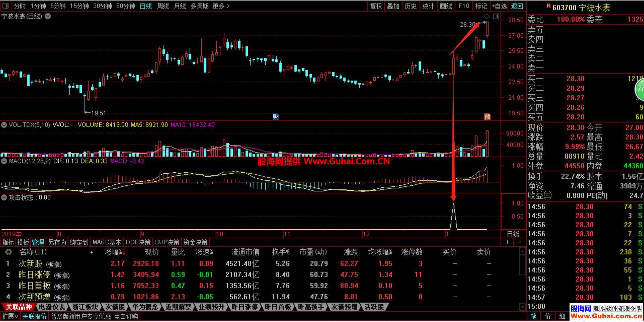Click the 关联报价 button
644x322 pixels.
click(35, 316)
